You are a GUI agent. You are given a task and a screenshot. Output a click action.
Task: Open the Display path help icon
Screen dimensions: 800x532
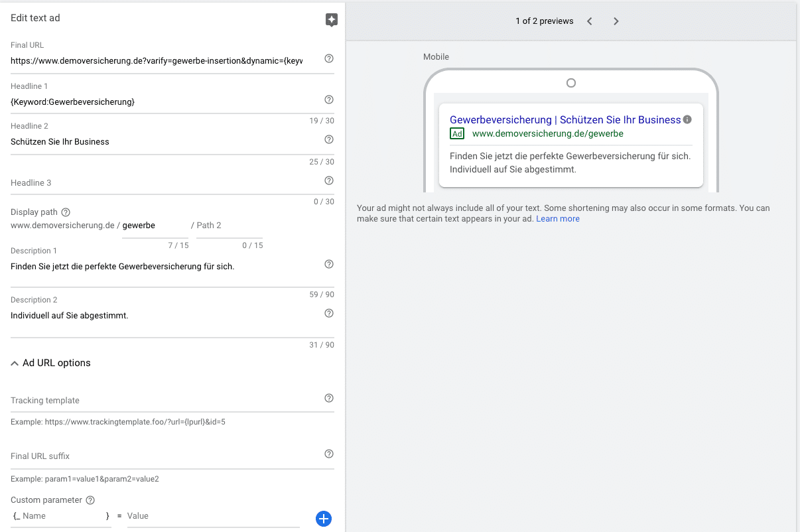(x=66, y=212)
